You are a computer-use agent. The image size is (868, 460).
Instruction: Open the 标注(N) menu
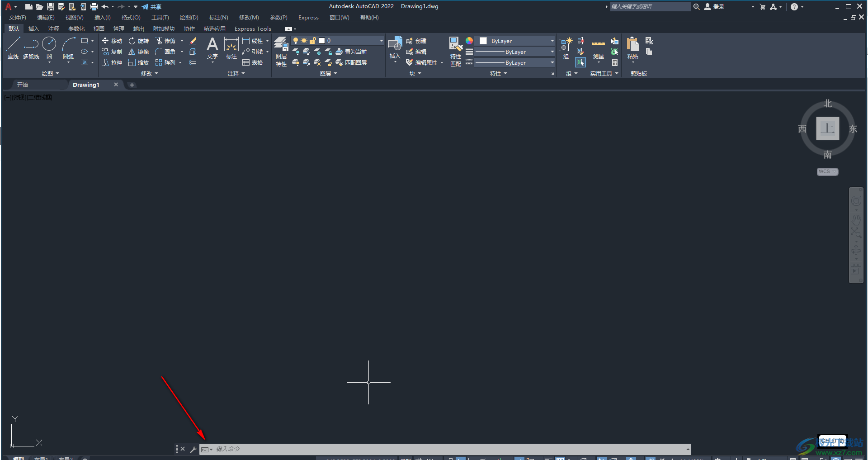coord(218,18)
